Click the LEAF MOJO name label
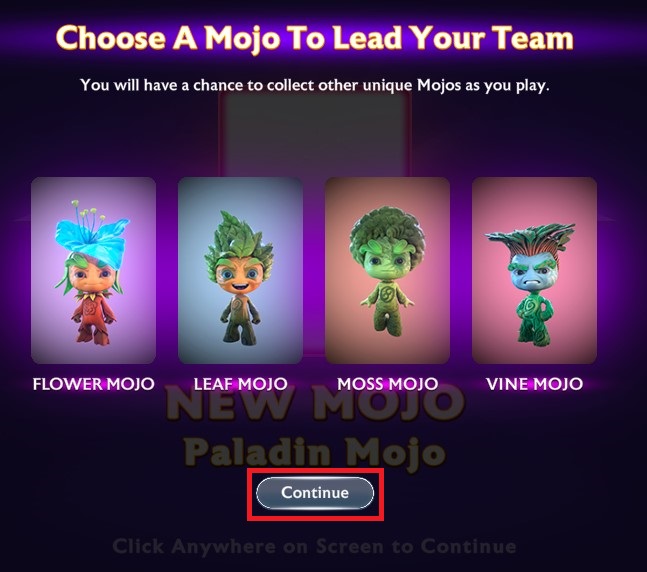 [241, 384]
